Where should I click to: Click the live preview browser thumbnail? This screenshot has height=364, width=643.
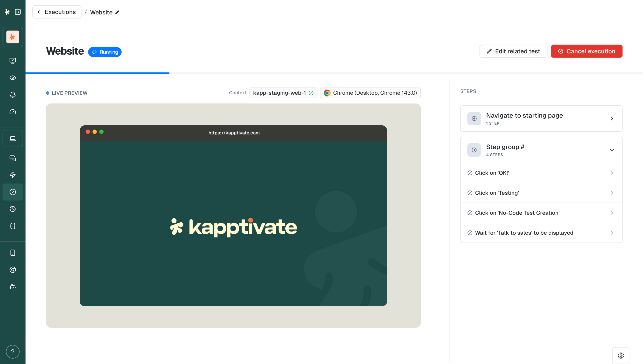pyautogui.click(x=233, y=216)
